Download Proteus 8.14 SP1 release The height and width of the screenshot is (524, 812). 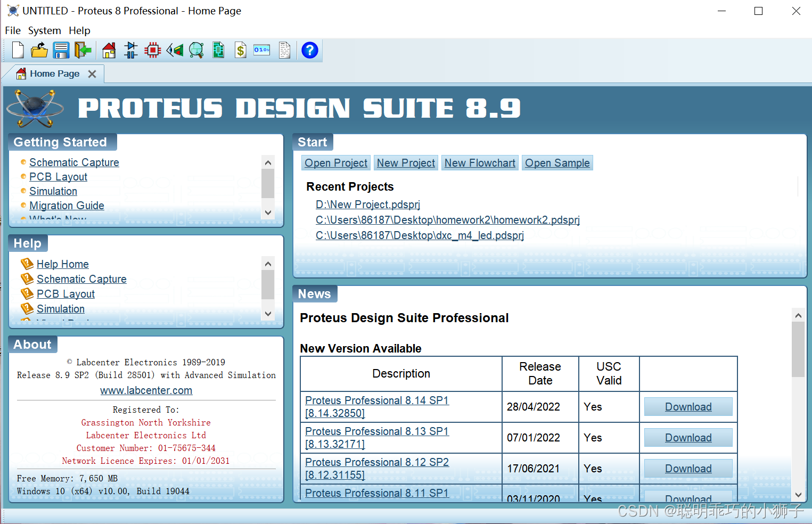tap(688, 407)
